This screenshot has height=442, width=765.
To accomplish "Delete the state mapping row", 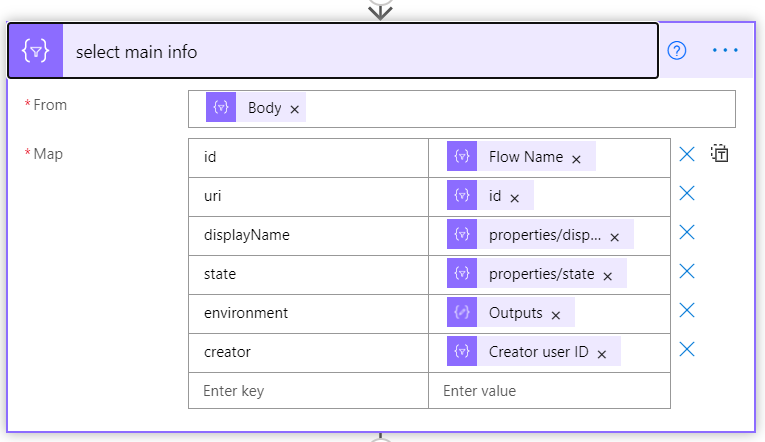I will click(x=687, y=271).
